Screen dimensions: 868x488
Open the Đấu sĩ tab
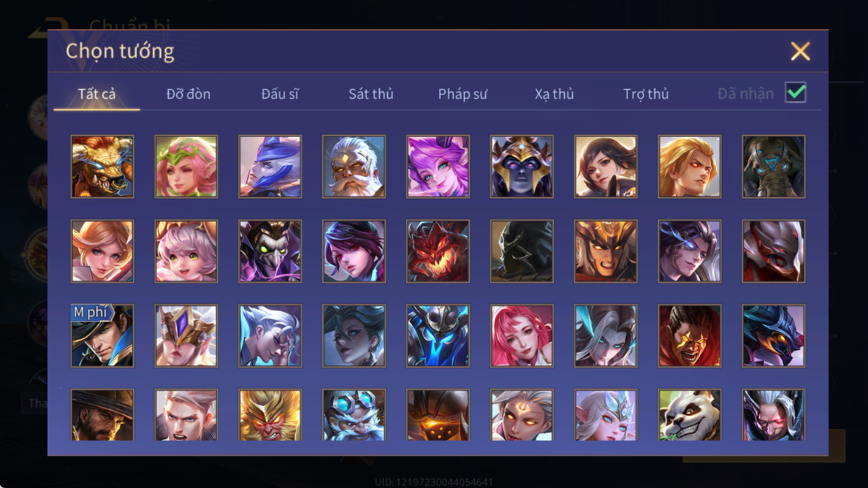[280, 94]
